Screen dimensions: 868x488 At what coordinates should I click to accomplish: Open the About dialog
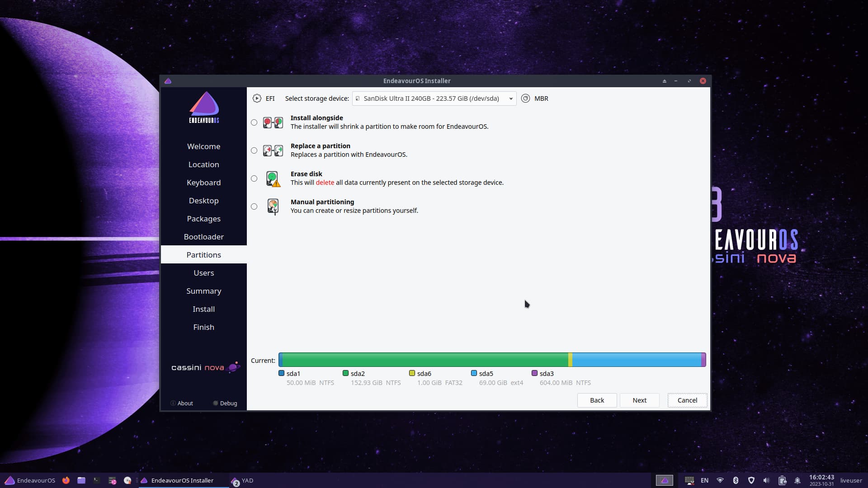tap(182, 403)
